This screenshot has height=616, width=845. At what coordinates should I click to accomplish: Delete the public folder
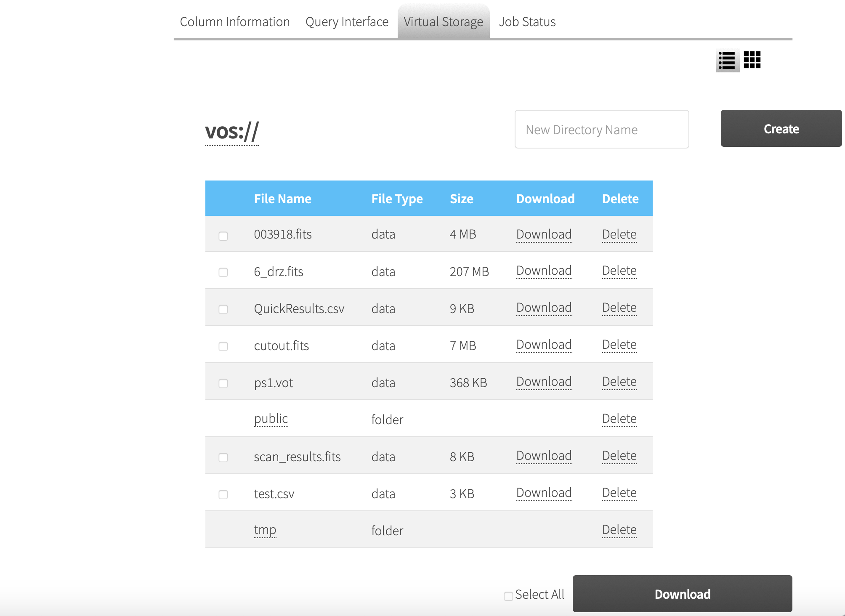619,419
